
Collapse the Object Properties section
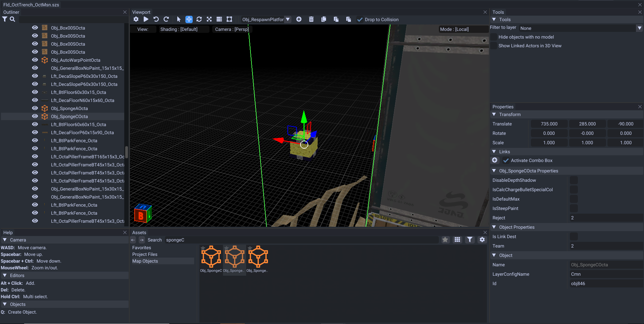pyautogui.click(x=494, y=227)
